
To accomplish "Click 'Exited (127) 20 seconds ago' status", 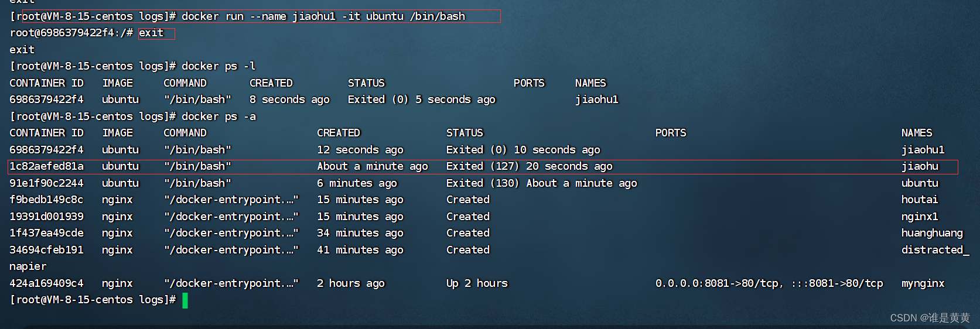I will click(530, 166).
